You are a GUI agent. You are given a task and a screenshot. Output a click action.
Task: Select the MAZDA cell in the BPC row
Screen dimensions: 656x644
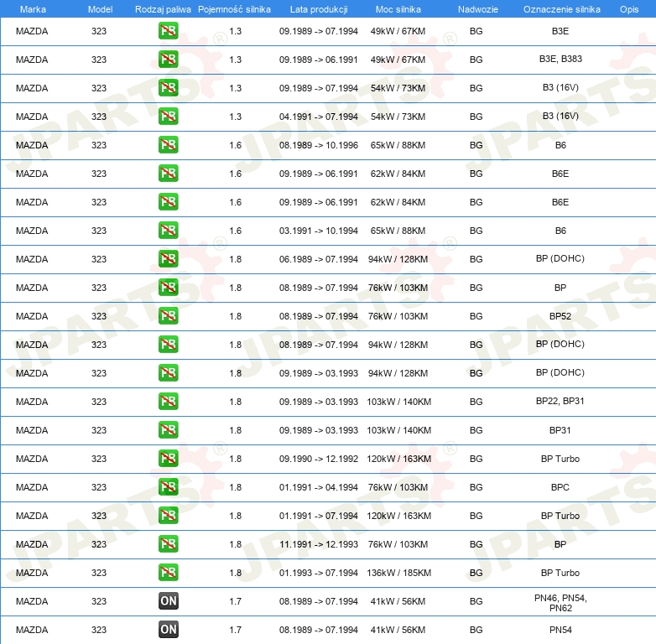[x=32, y=487]
